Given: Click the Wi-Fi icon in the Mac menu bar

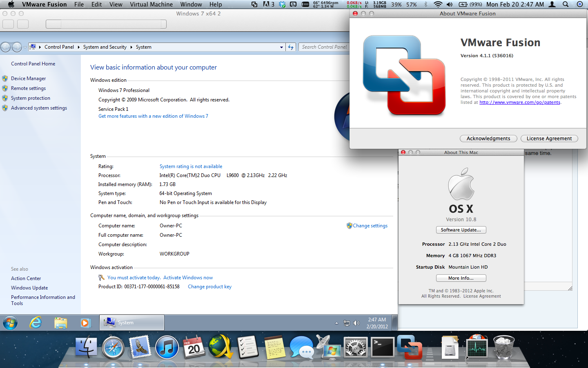Looking at the screenshot, I should [438, 4].
